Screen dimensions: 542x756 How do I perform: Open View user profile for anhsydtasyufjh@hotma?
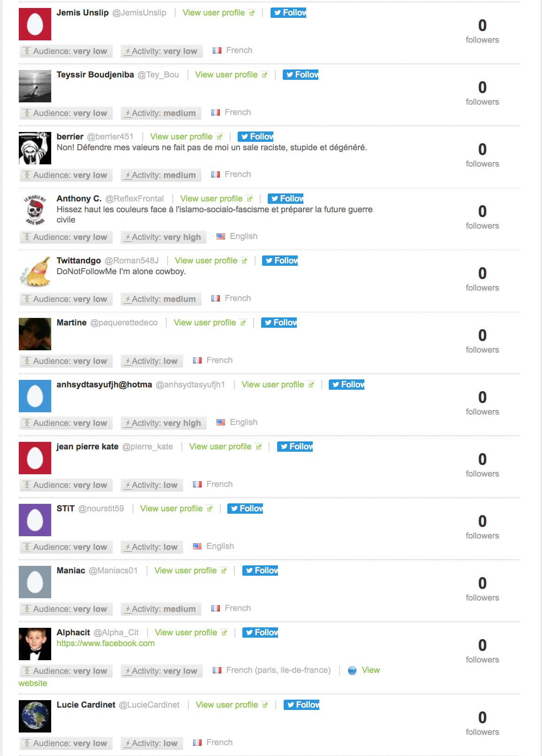273,385
